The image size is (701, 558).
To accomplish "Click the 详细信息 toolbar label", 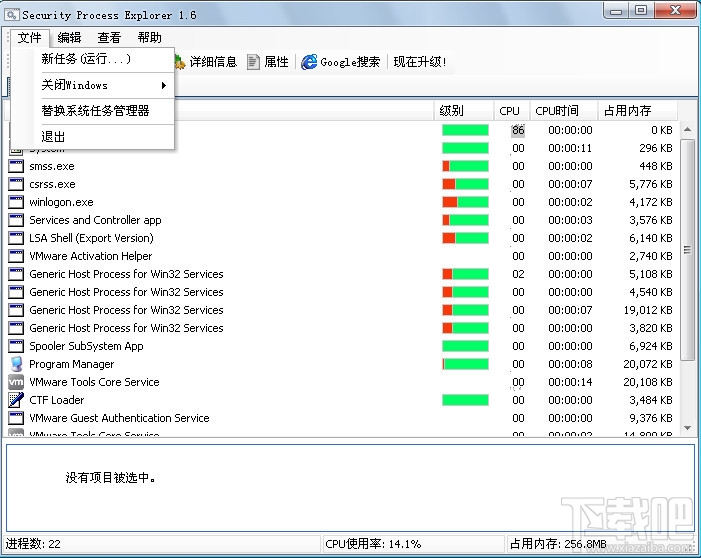I will 213,62.
